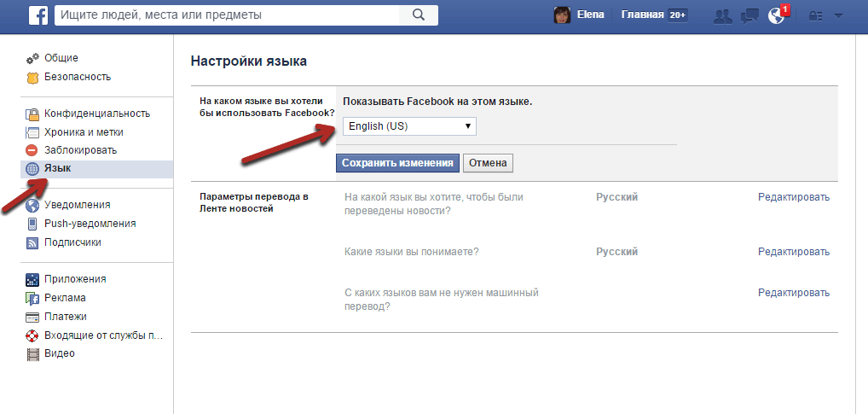Click the Security badge icon
This screenshot has height=414, width=868.
[x=32, y=78]
